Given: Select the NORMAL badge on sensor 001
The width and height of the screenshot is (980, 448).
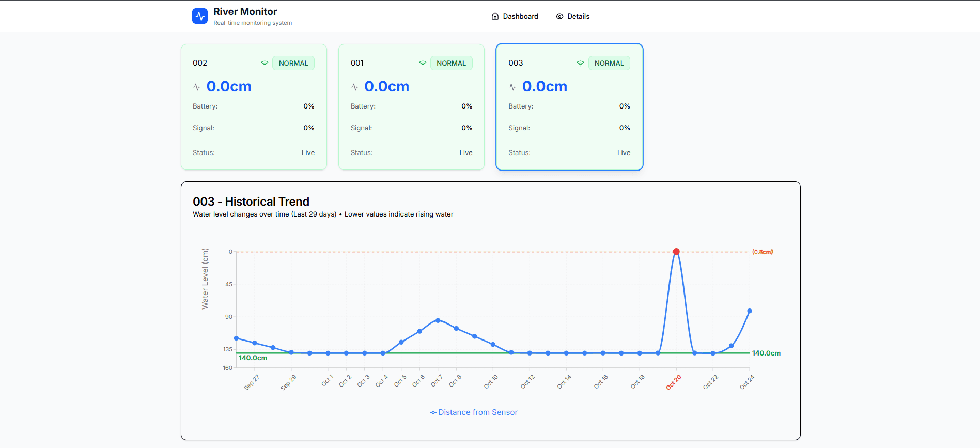Looking at the screenshot, I should click(x=451, y=63).
